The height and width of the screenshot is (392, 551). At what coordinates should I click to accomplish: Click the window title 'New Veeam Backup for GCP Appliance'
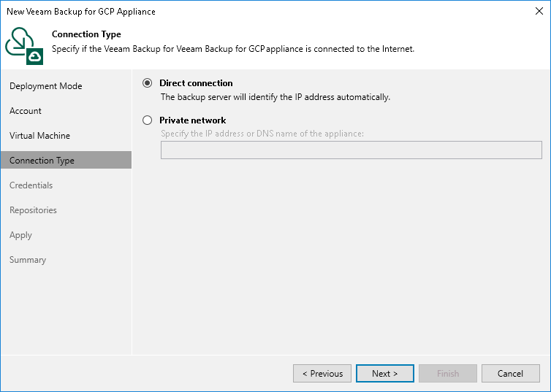click(x=81, y=12)
